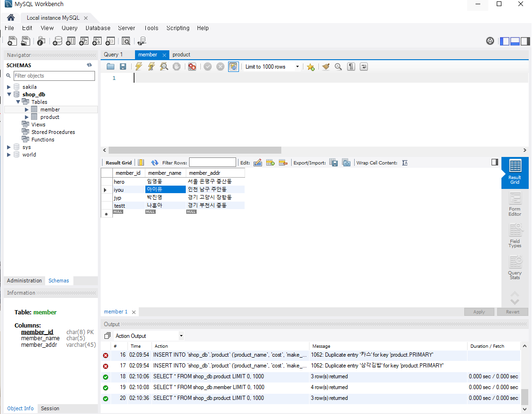
Task: Delete selected rows icon in result grid
Action: (x=283, y=163)
